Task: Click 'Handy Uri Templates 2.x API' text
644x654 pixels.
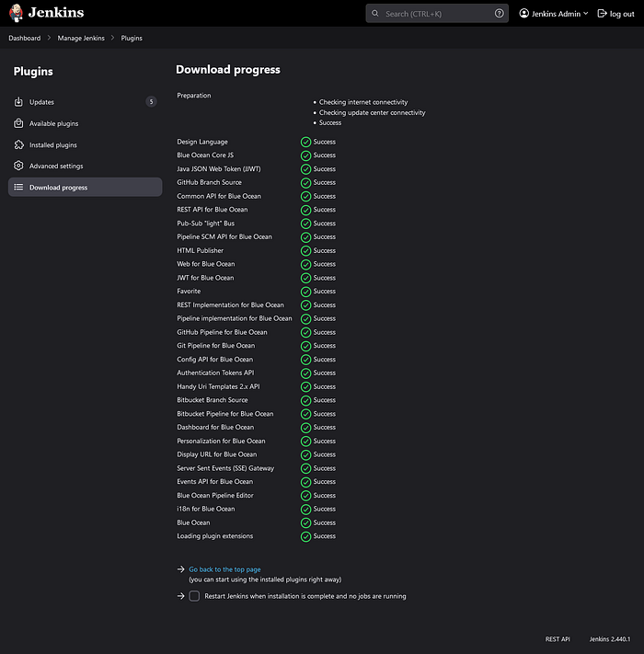Action: (218, 386)
